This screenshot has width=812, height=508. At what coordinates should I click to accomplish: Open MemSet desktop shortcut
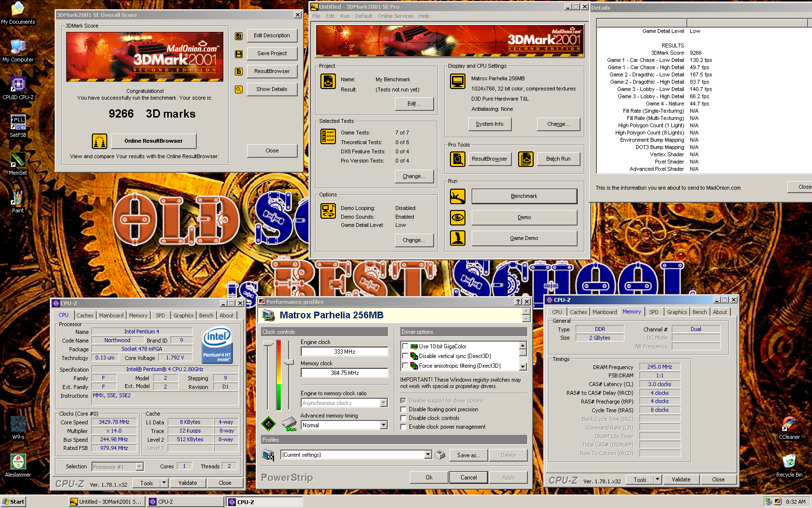tap(18, 164)
